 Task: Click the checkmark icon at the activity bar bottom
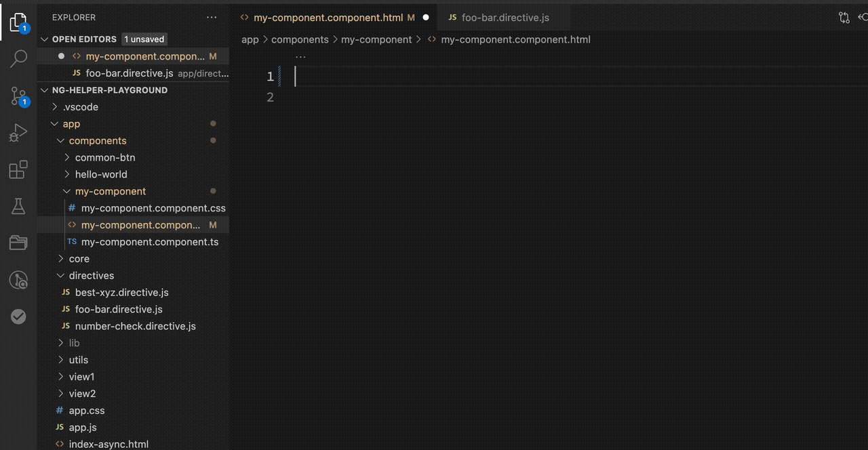[x=18, y=316]
